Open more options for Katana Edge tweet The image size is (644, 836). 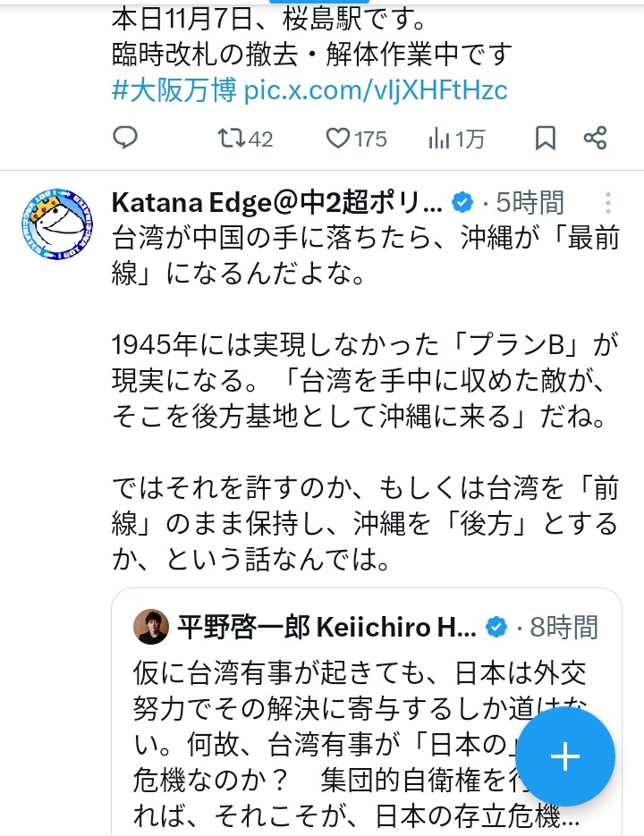(x=608, y=203)
